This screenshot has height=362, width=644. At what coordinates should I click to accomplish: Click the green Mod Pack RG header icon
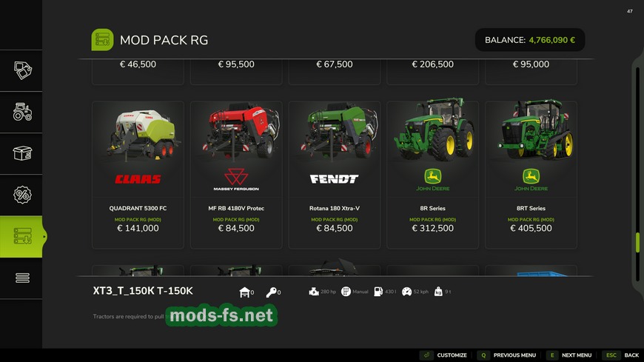102,40
